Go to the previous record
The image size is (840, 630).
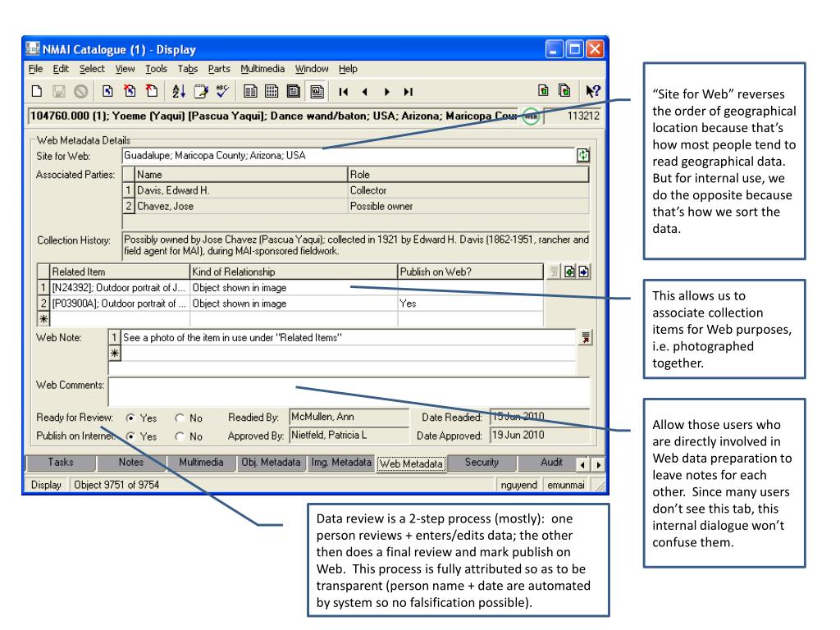click(365, 92)
